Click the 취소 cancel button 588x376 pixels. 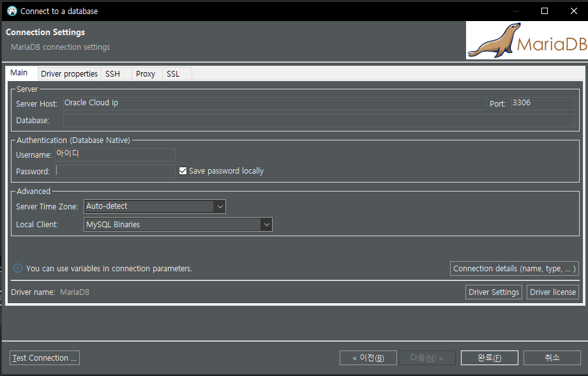point(552,358)
